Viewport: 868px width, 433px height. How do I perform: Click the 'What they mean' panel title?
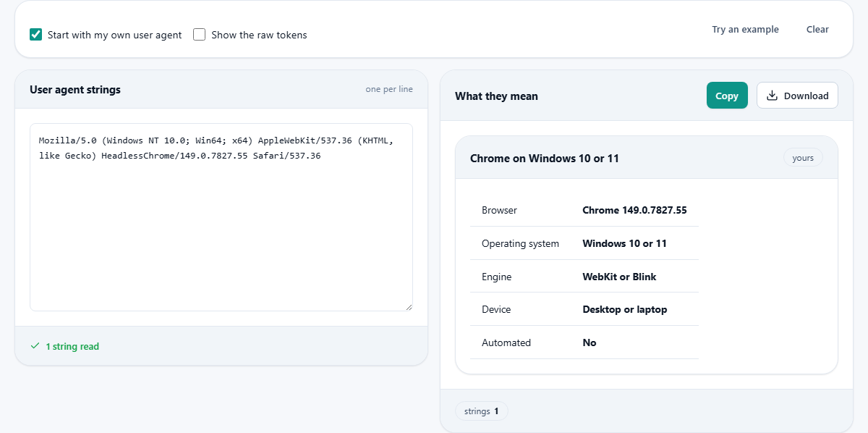496,96
